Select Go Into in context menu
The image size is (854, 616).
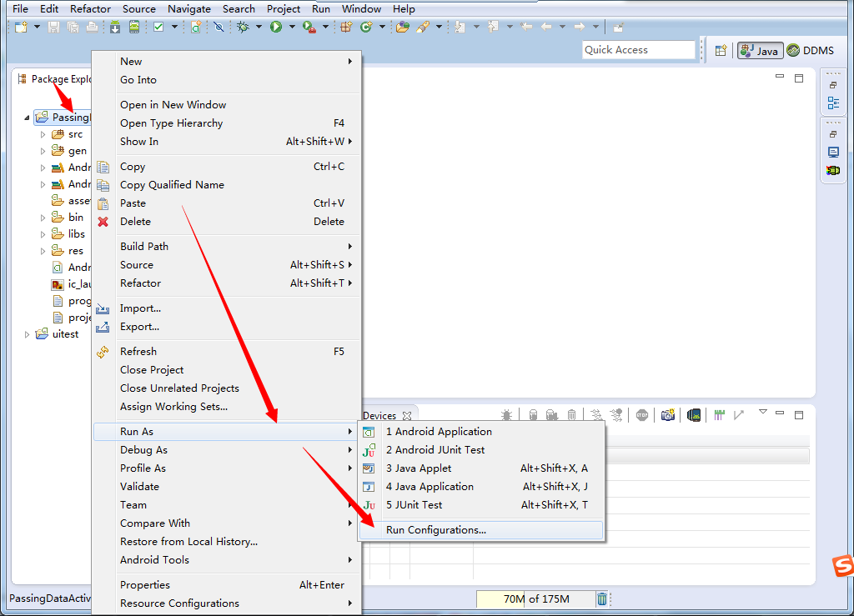pyautogui.click(x=228, y=80)
